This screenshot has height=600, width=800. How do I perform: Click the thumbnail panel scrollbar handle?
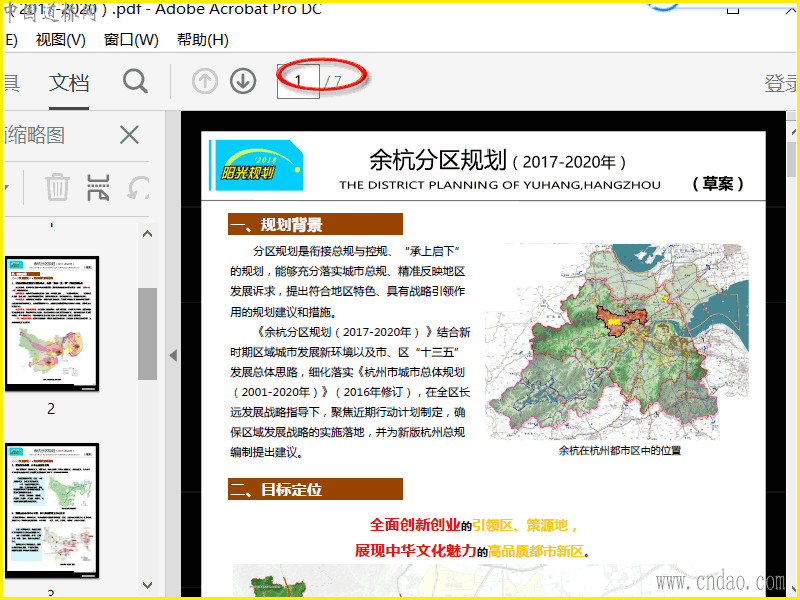[x=147, y=333]
